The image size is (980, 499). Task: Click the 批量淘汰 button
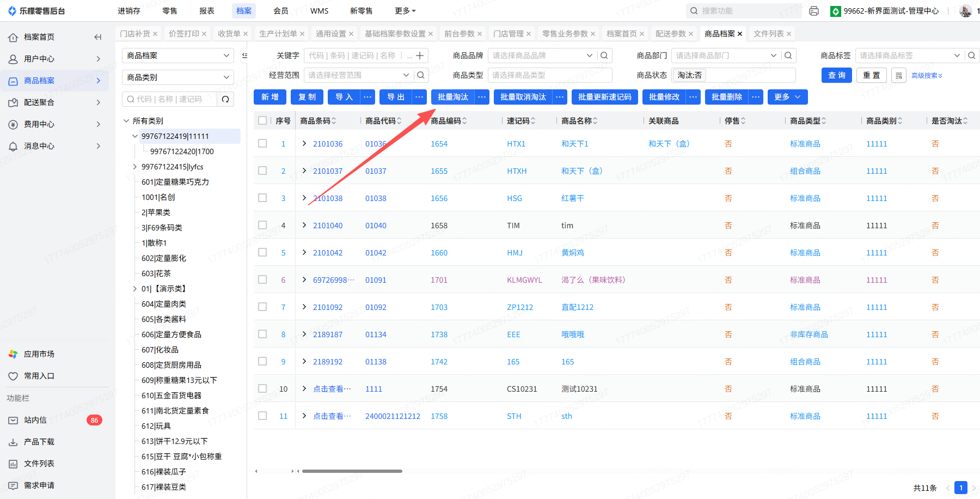pos(453,97)
